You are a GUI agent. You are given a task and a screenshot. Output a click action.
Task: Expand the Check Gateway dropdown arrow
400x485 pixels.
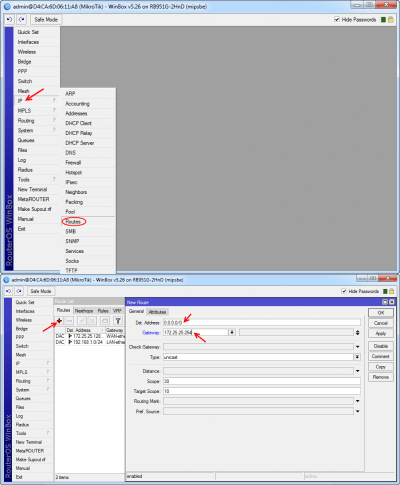click(357, 347)
